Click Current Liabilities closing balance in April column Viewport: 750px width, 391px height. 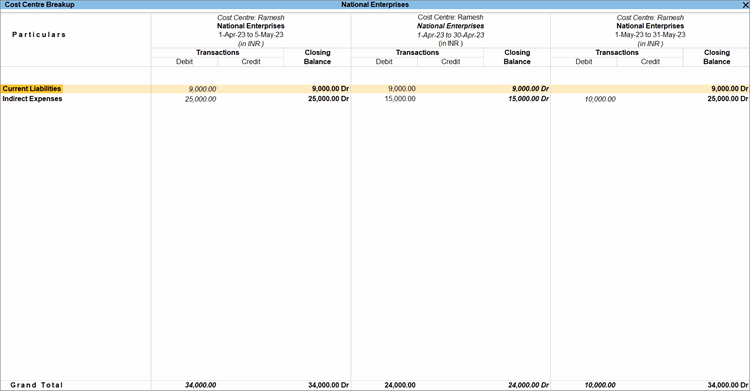[x=530, y=89]
